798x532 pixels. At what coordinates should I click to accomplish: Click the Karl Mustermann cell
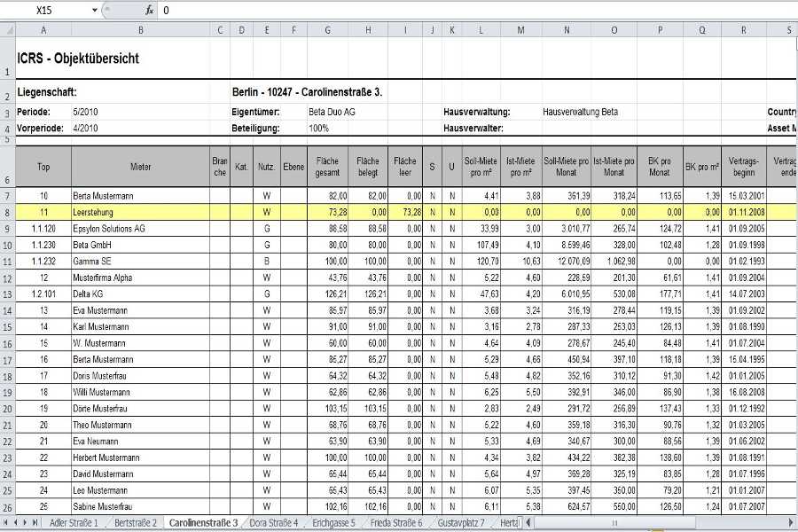click(140, 327)
